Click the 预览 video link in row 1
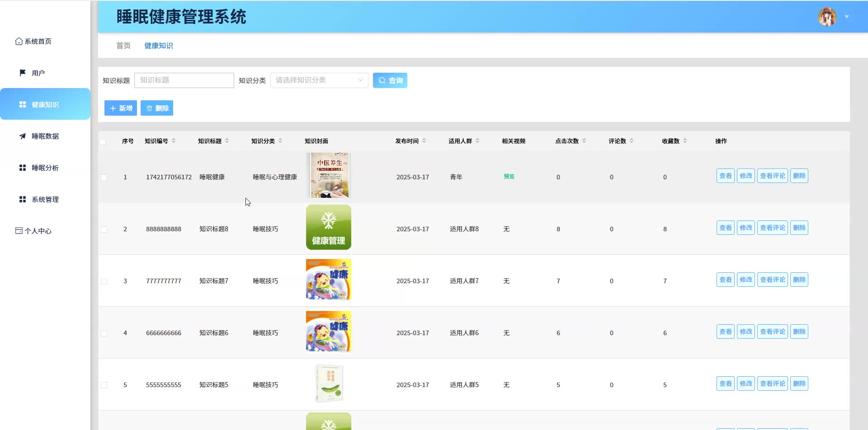868x430 pixels. tap(509, 177)
